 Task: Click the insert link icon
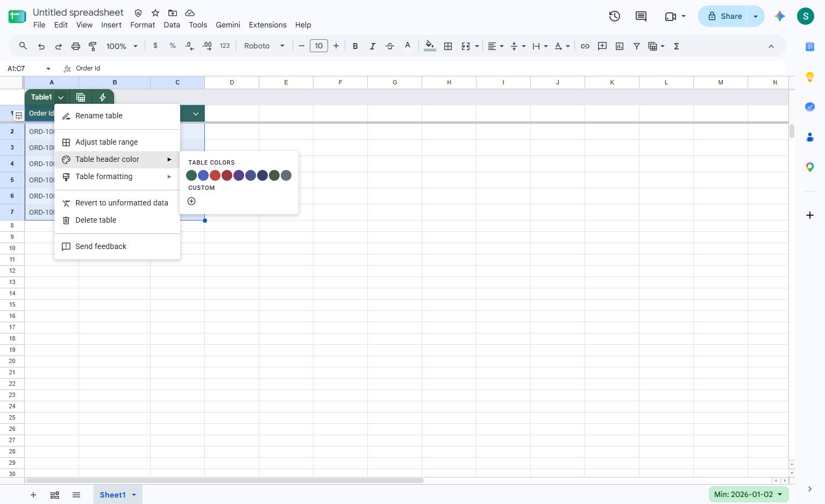pyautogui.click(x=585, y=46)
